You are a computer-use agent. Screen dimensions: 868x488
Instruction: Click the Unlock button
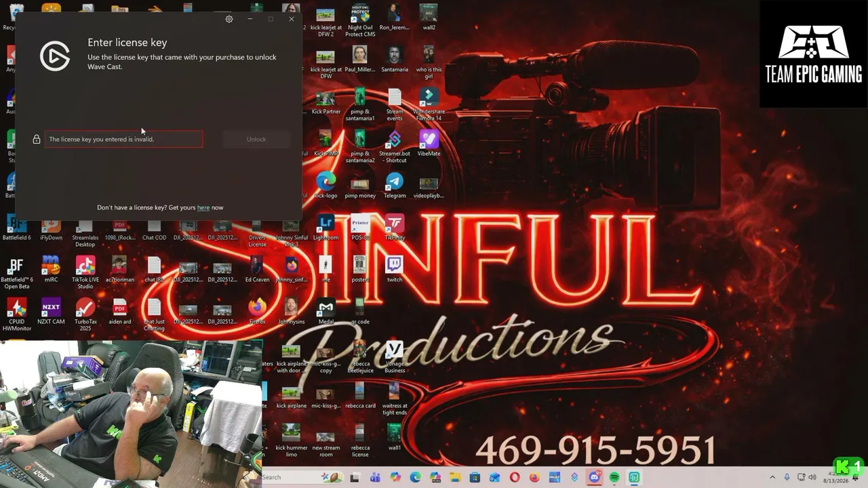[256, 139]
